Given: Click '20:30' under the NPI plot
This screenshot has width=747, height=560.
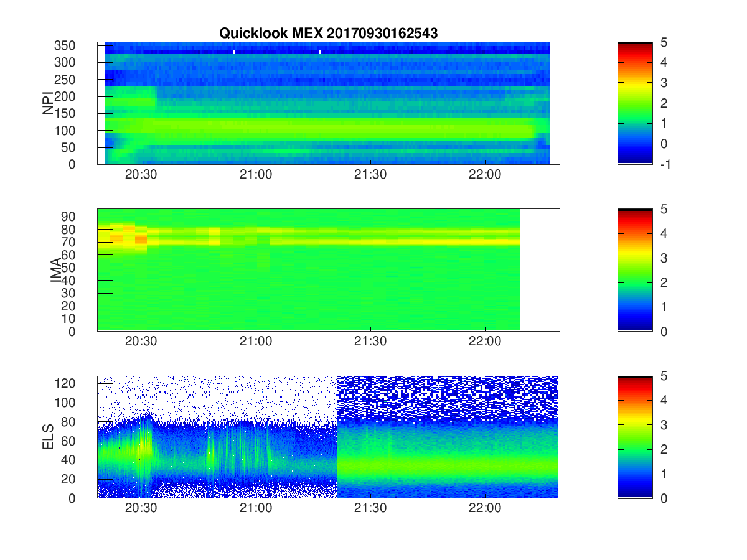Looking at the screenshot, I should click(141, 175).
